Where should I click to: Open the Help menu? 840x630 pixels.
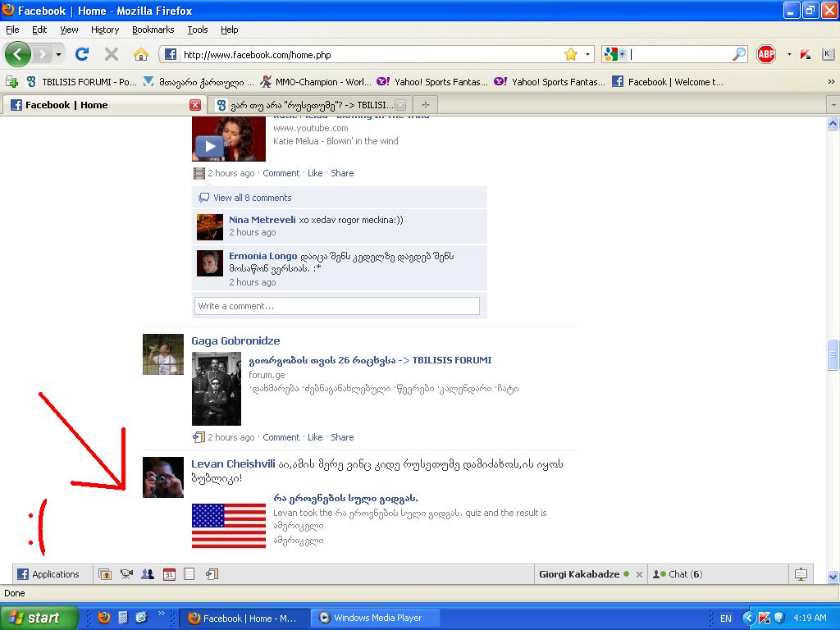230,30
